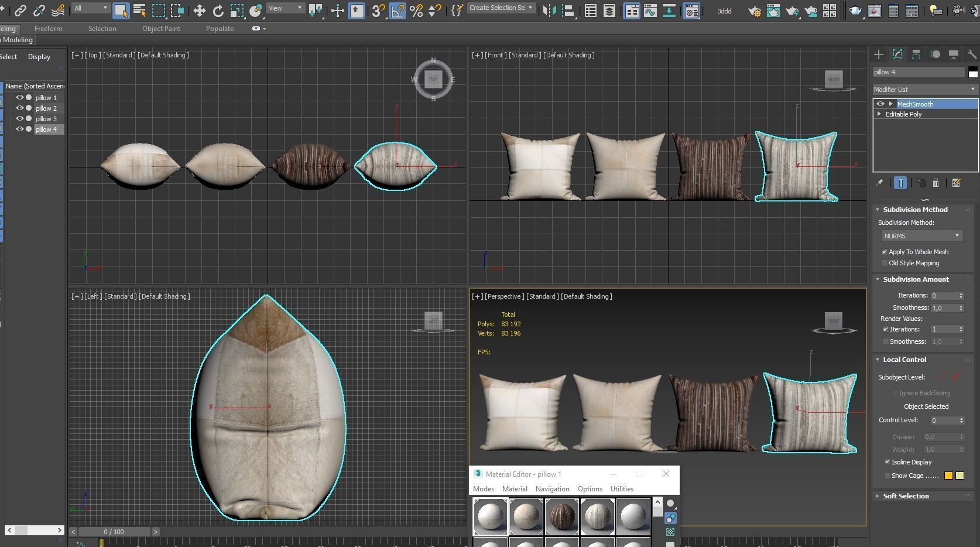Click the Align tool icon
The height and width of the screenshot is (547, 980).
[x=567, y=11]
